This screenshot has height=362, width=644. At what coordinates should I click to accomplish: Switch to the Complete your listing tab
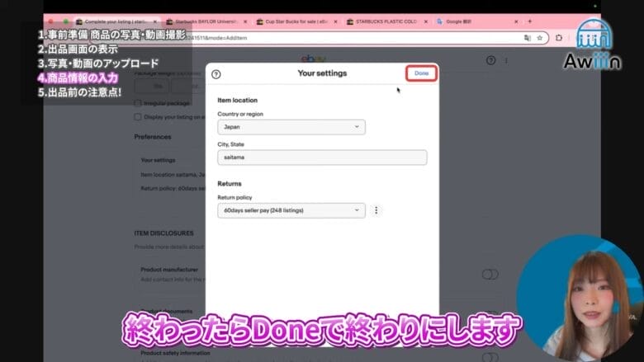(116, 21)
